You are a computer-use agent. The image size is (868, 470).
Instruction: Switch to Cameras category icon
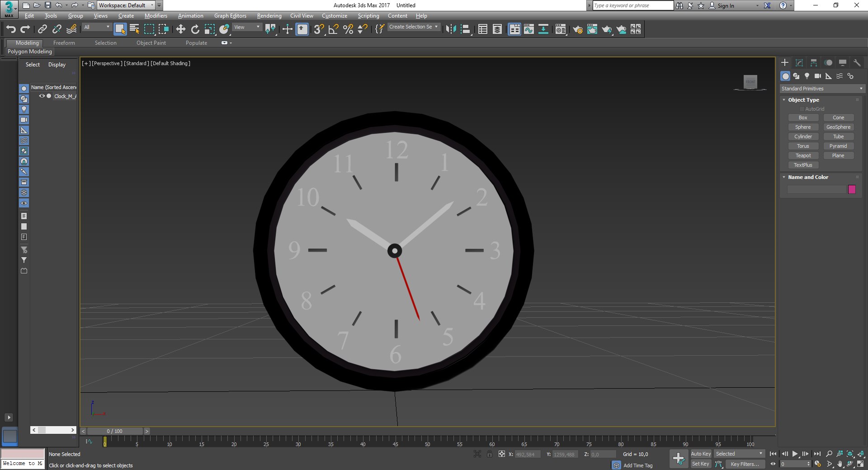click(x=818, y=76)
